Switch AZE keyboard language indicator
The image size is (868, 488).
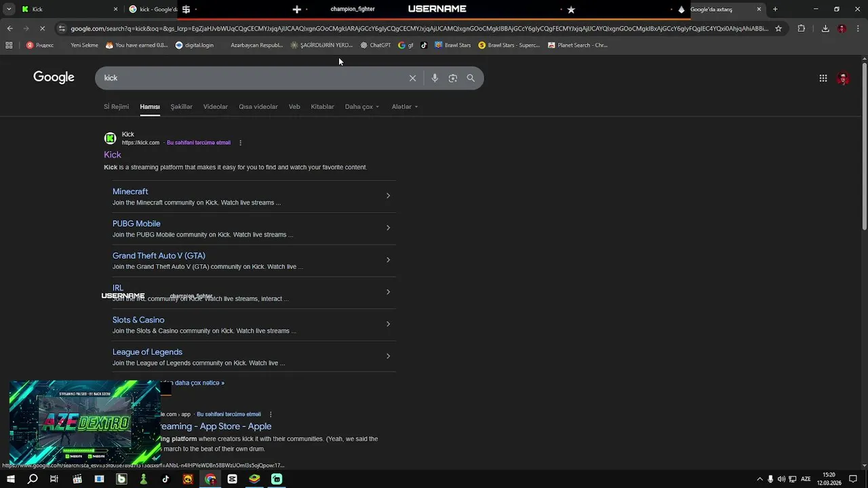coord(806,479)
